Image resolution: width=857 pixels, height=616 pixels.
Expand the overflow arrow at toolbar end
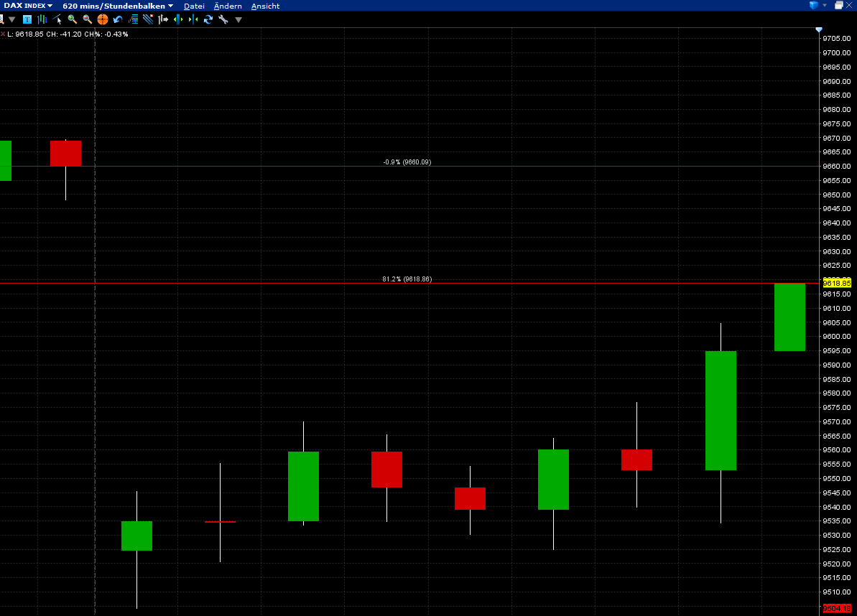[x=238, y=19]
